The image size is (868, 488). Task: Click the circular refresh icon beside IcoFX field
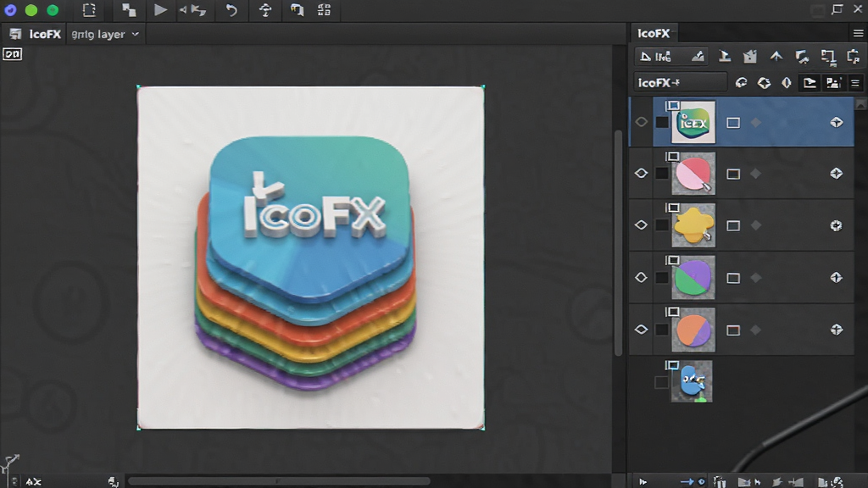coord(741,83)
